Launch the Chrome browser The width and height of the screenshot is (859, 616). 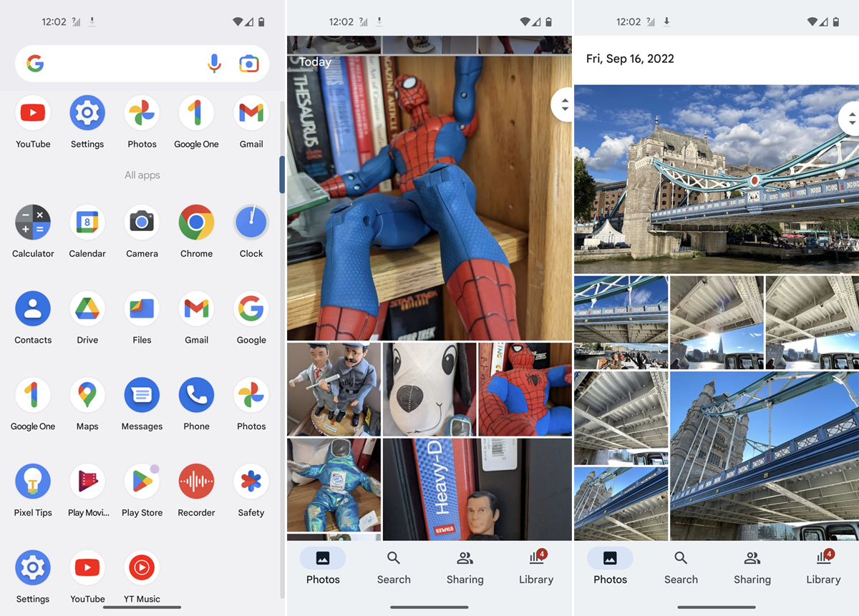196,223
